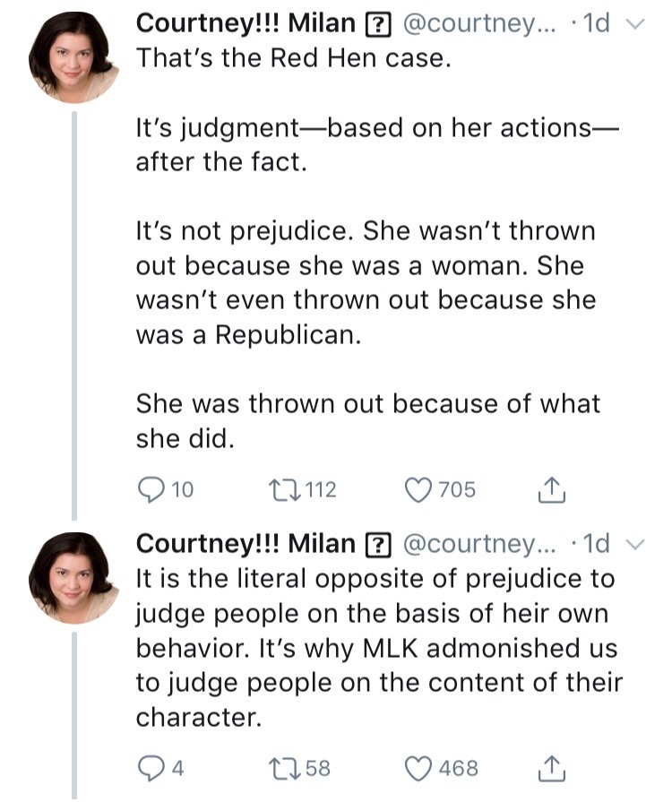Image resolution: width=672 pixels, height=802 pixels.
Task: Tap the avatar beside the MLK tweet
Action: click(x=74, y=576)
